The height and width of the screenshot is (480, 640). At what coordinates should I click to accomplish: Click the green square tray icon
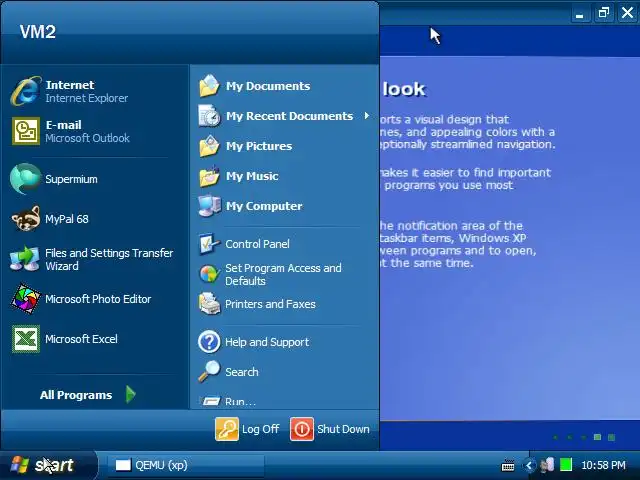(566, 464)
